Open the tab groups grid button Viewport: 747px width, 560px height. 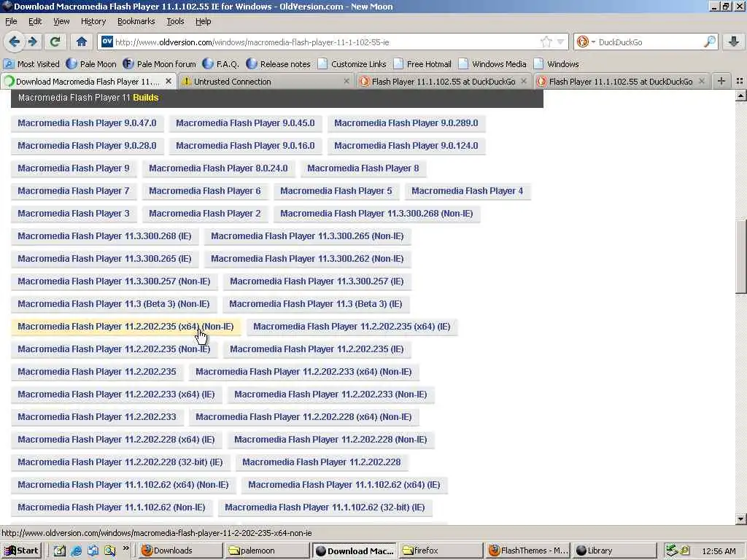click(x=739, y=82)
